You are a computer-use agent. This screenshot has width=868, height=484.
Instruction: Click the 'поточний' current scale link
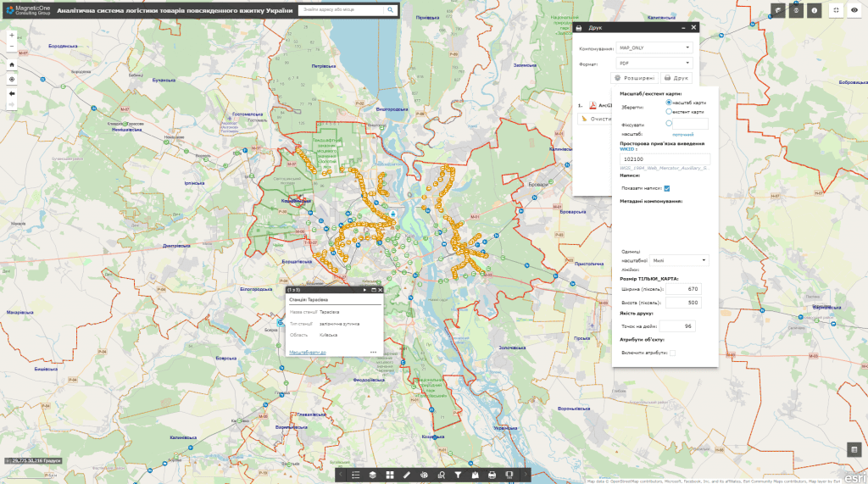(x=682, y=135)
